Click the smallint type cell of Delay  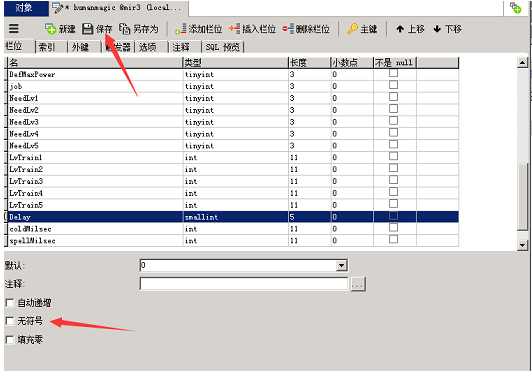(x=235, y=217)
